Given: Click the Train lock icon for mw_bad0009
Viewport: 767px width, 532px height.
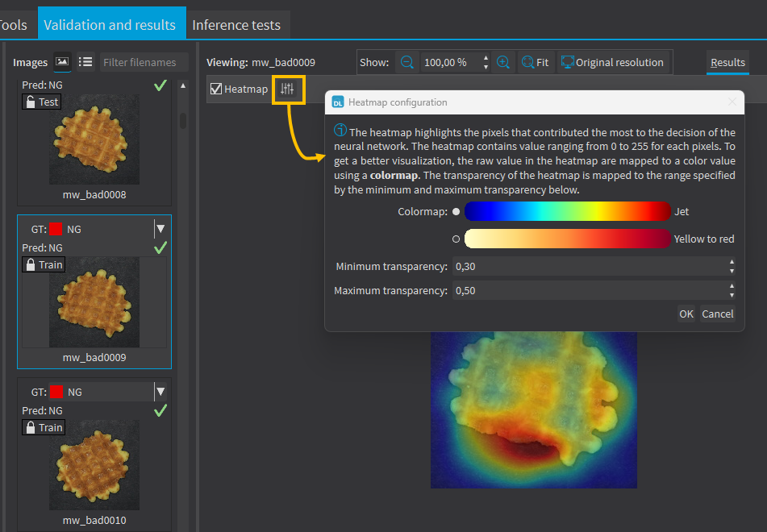Looking at the screenshot, I should (x=31, y=264).
